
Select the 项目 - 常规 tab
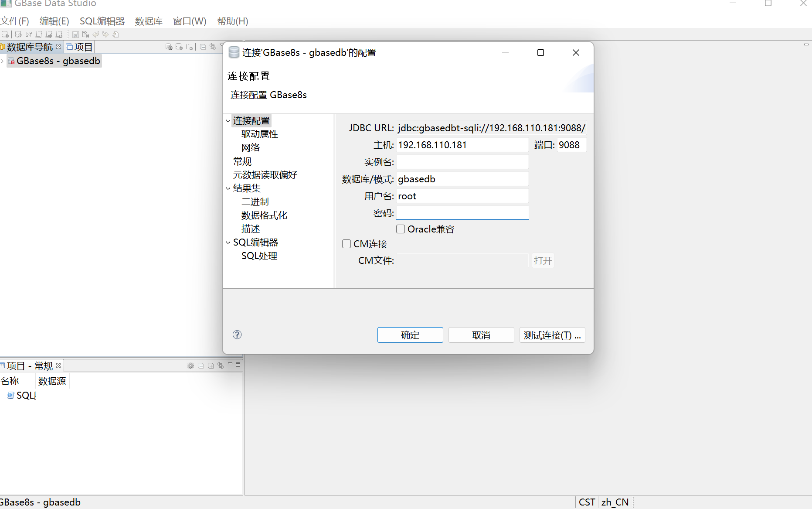(x=30, y=366)
